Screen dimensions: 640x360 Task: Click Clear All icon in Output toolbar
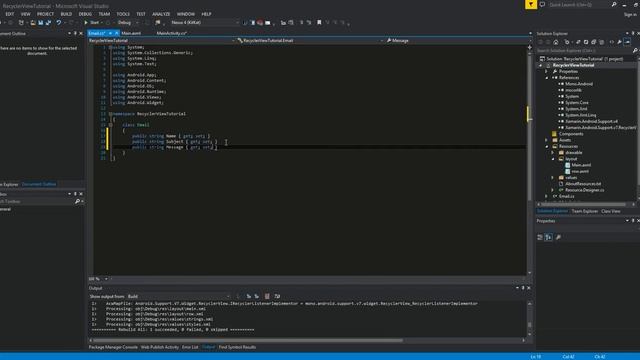tap(267, 296)
